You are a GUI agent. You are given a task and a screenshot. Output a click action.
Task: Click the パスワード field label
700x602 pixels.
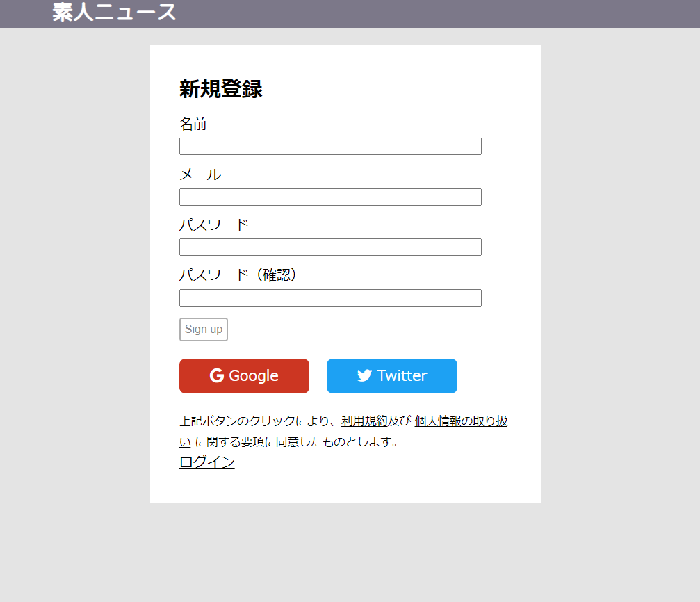click(x=214, y=225)
